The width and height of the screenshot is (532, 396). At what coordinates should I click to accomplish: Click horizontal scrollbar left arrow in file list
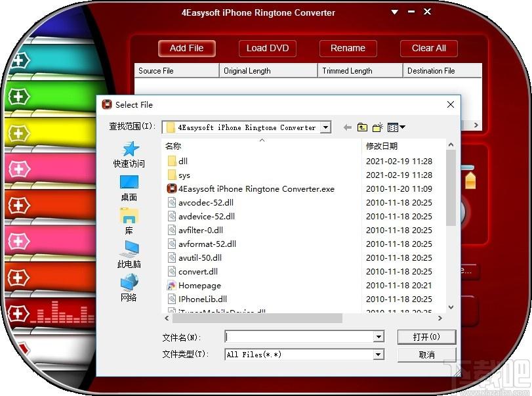pos(167,319)
